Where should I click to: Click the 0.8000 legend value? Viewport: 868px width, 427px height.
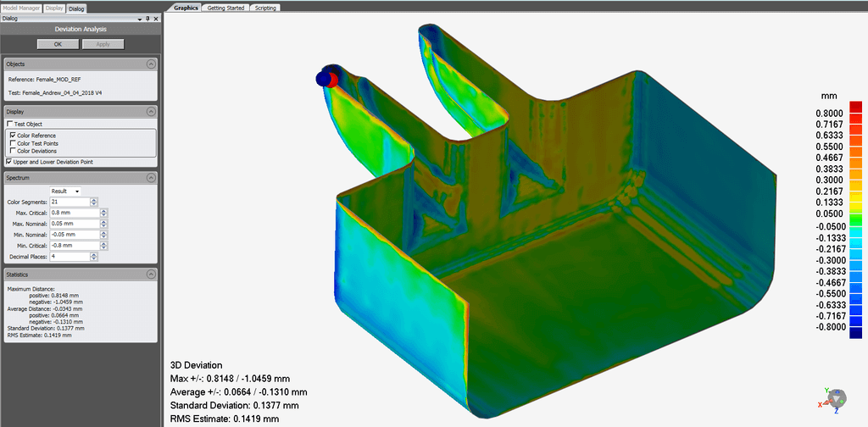click(x=829, y=113)
